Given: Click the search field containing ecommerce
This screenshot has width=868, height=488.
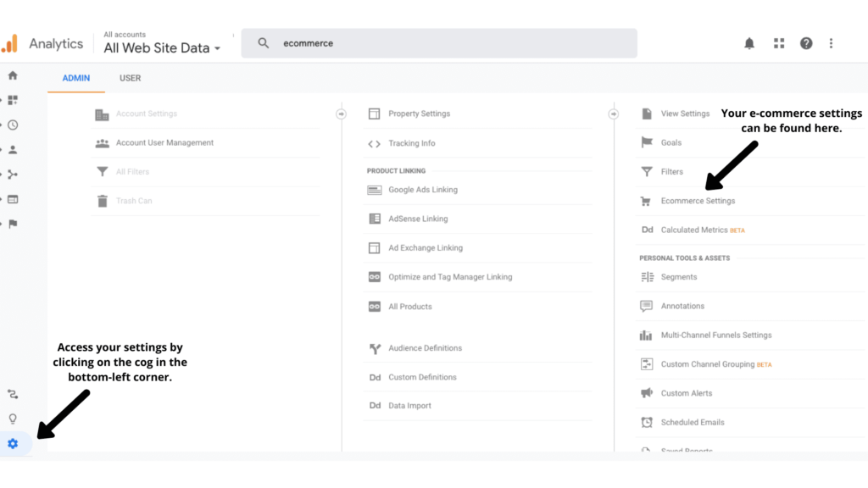Looking at the screenshot, I should tap(439, 43).
